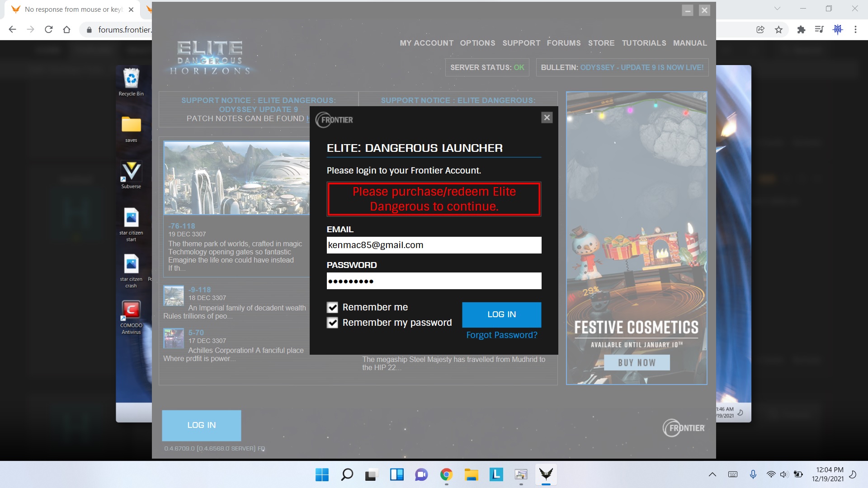Open the Chrome three-dot menu
Image resolution: width=868 pixels, height=488 pixels.
pos(855,29)
